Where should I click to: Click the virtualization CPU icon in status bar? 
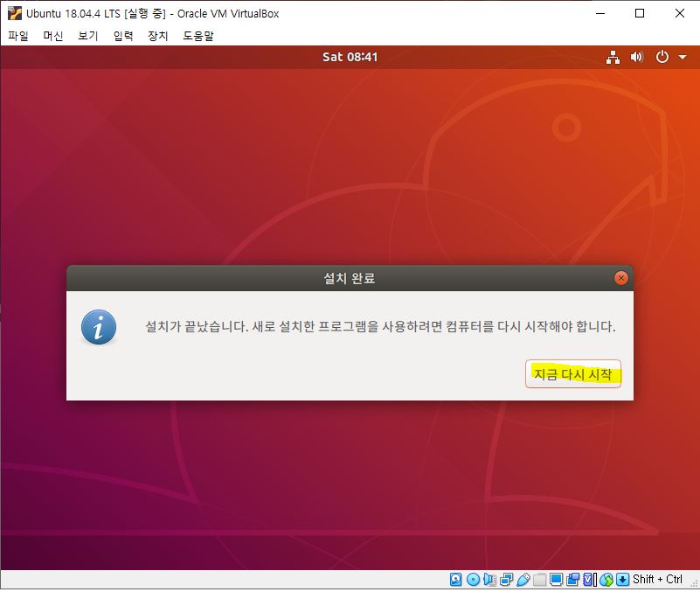click(x=590, y=580)
